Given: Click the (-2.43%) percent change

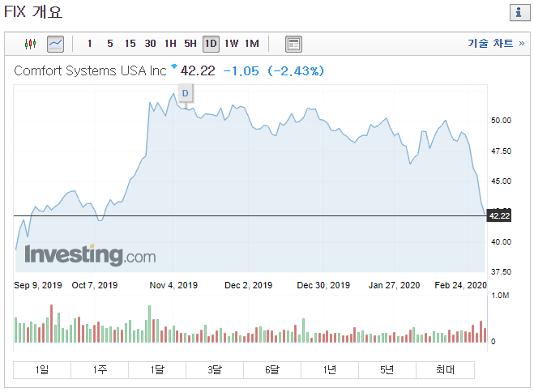Looking at the screenshot, I should pos(296,70).
